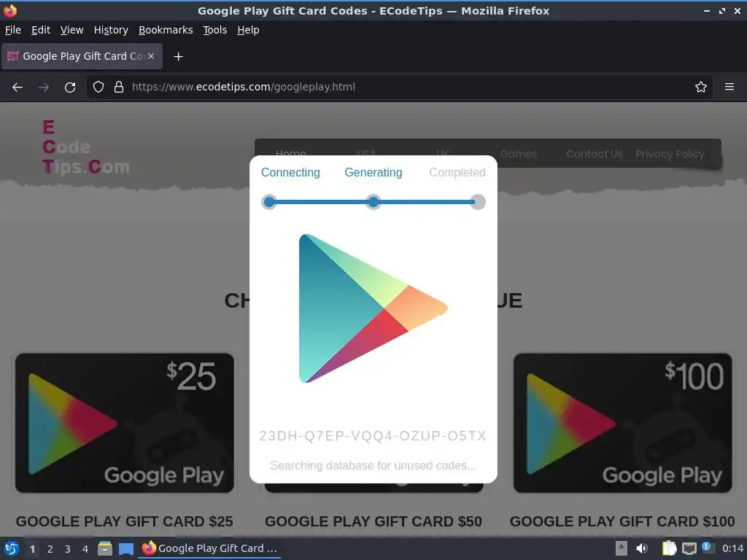Viewport: 747px width, 560px height.
Task: Open the start menu on the taskbar
Action: point(12,548)
